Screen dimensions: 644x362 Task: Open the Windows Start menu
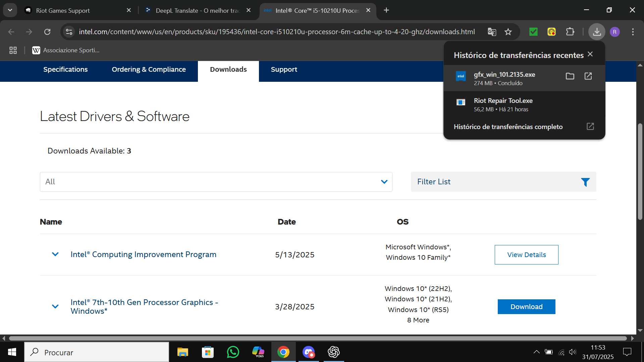12,352
